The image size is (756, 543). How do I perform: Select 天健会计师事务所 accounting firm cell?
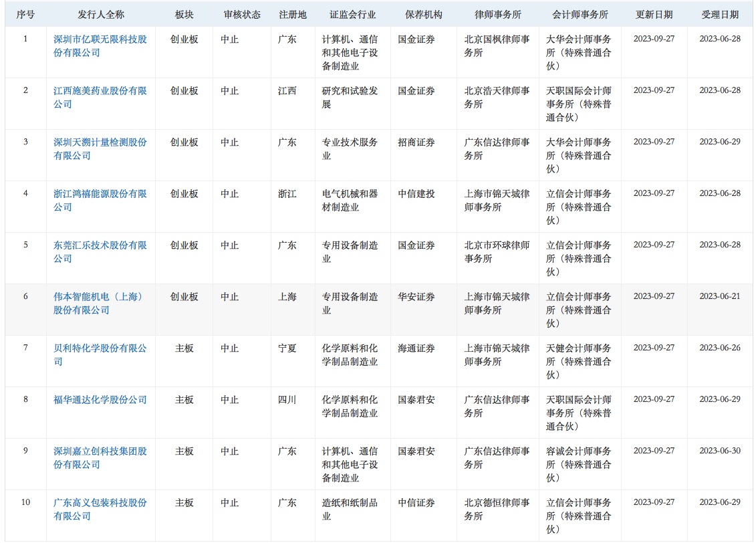[x=579, y=361]
